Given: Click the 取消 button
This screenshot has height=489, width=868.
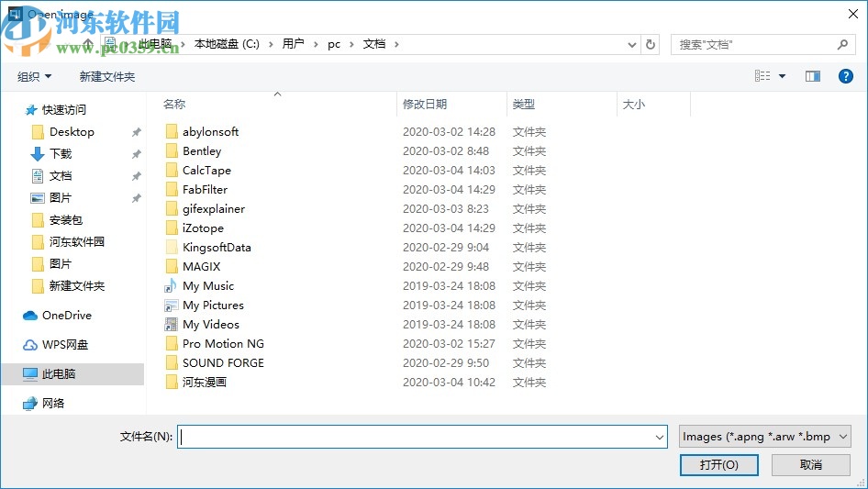Looking at the screenshot, I should [x=811, y=464].
